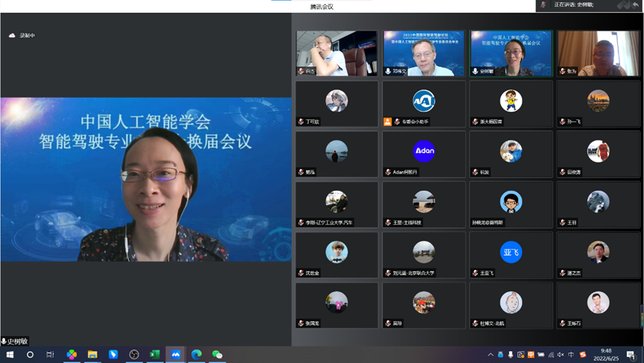Open Microsoft Edge in the taskbar

197,355
